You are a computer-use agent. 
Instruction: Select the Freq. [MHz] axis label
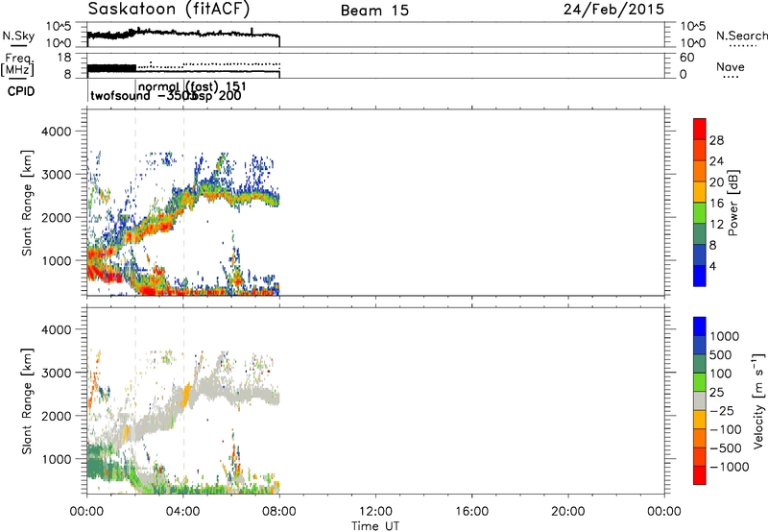coord(17,65)
